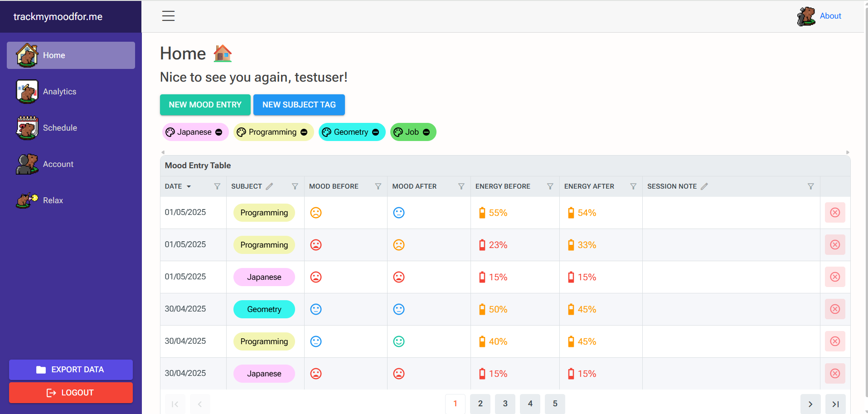
Task: Open color palette for Japanese tag
Action: 170,132
